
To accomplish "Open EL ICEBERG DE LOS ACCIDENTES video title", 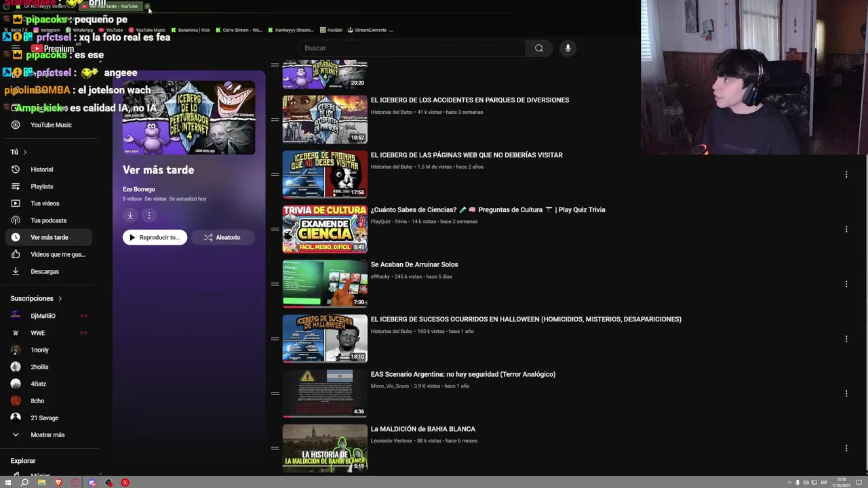I will click(470, 100).
